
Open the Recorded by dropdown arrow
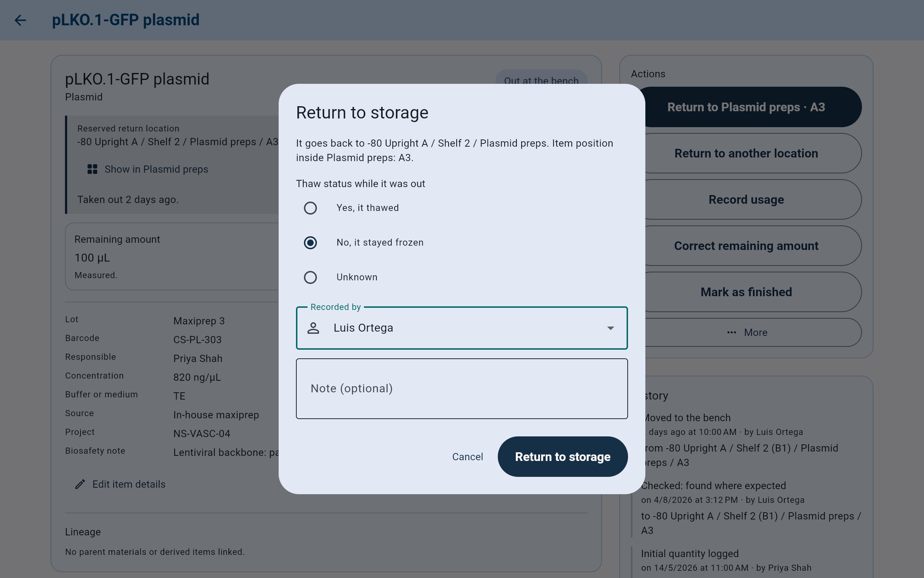click(x=611, y=328)
